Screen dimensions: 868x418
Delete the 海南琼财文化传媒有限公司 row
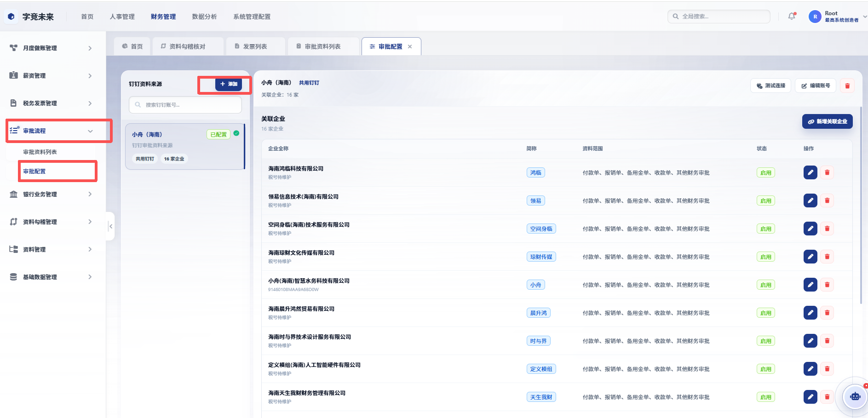[827, 257]
